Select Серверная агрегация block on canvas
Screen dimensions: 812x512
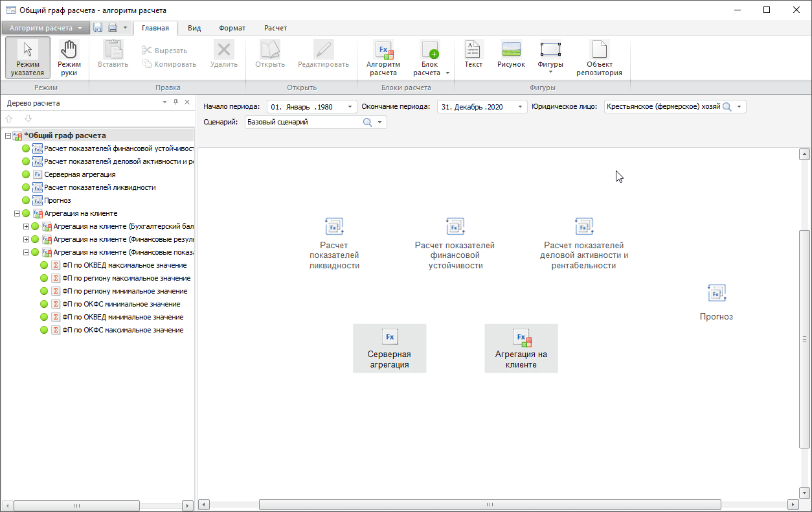[389, 348]
